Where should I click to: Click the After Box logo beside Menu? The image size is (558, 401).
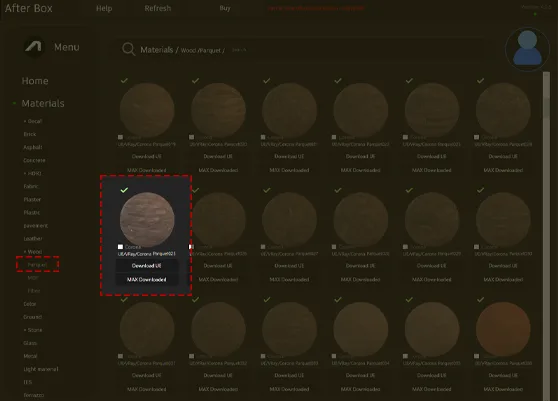click(x=34, y=47)
